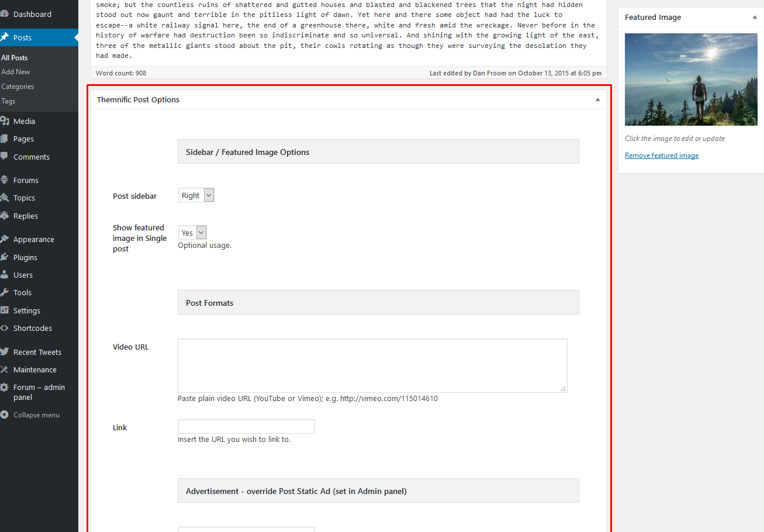Open the Show featured image dropdown
Screen dimensions: 764x532
(x=192, y=233)
